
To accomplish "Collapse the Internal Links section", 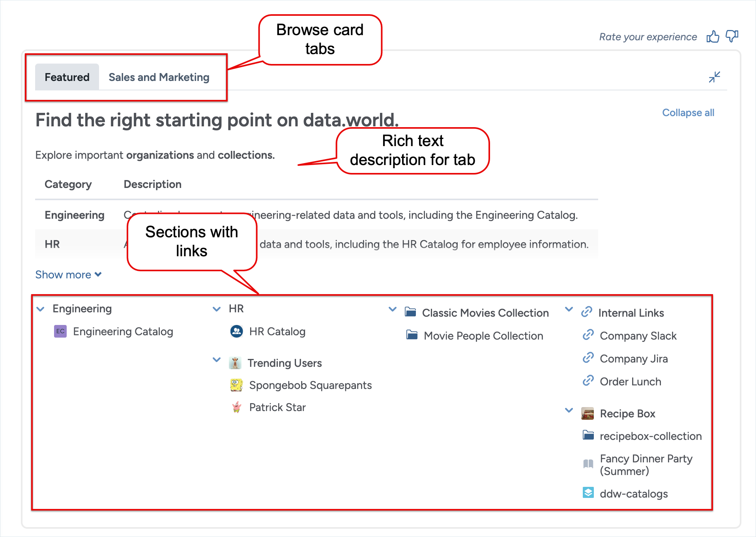I will [x=569, y=309].
